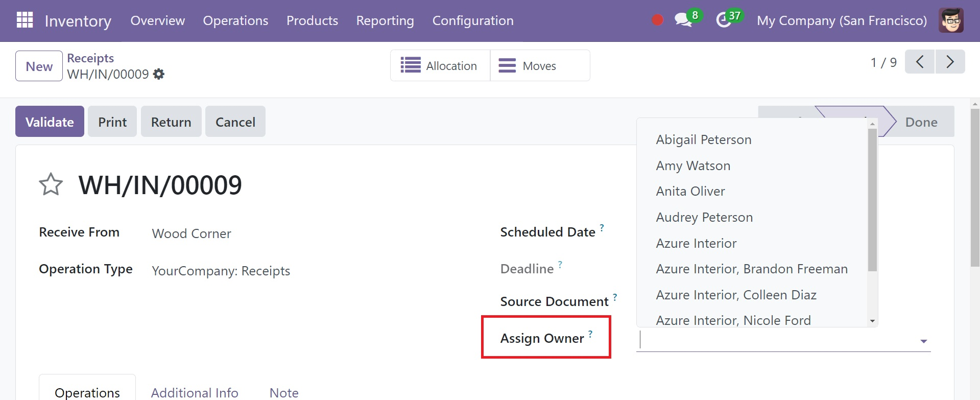Click the Wood Corner Receive From field
This screenshot has width=980, height=400.
(192, 233)
